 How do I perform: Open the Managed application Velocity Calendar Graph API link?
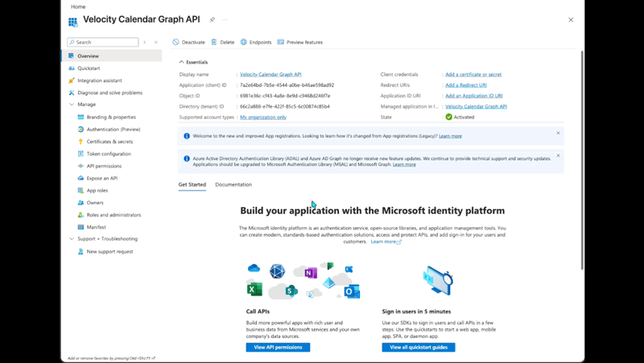(x=476, y=106)
